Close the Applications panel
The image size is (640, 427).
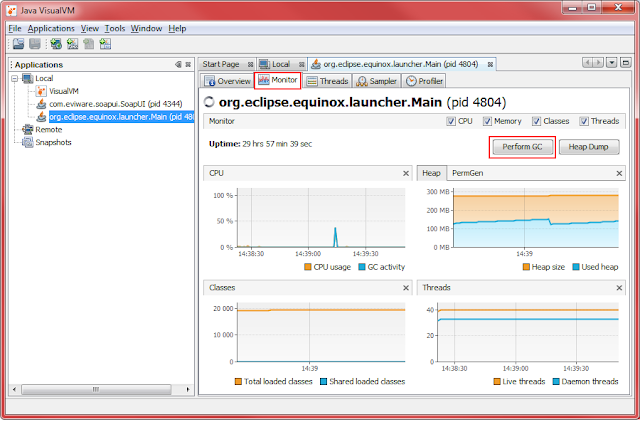pyautogui.click(x=188, y=64)
